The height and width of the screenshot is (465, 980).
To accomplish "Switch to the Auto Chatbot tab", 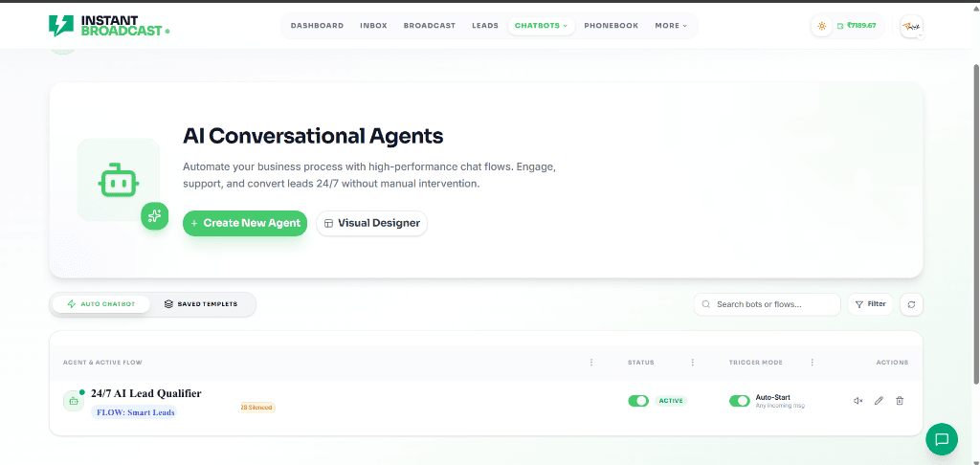I will tap(101, 304).
